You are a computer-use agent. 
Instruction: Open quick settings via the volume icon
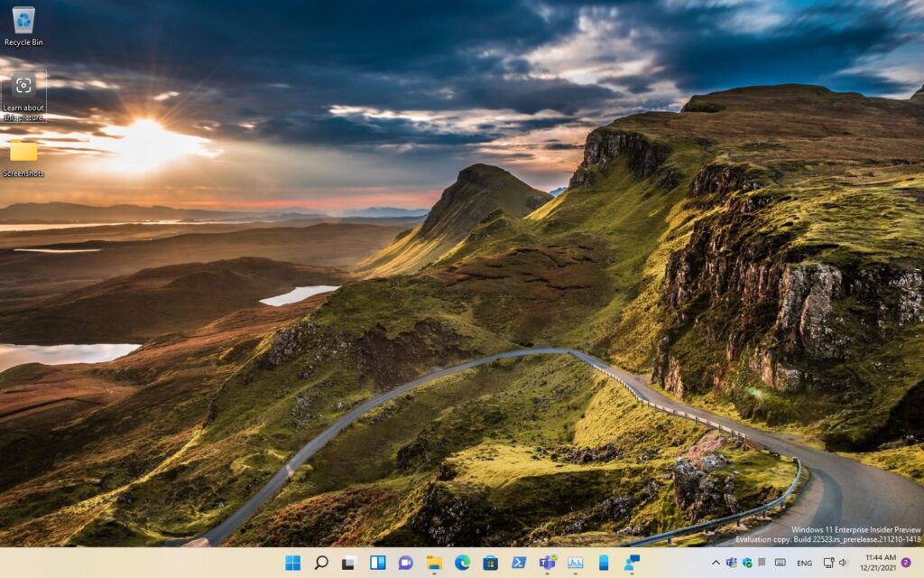[x=844, y=563]
